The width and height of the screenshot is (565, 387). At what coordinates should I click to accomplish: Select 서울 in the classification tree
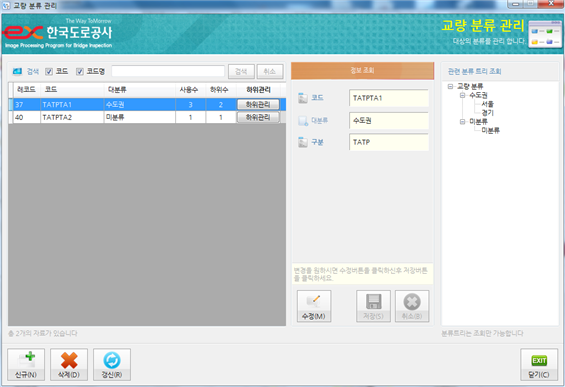pos(488,104)
